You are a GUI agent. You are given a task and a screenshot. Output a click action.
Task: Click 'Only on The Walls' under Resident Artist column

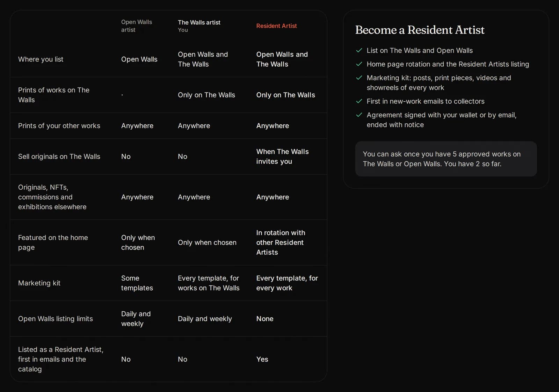tap(285, 95)
